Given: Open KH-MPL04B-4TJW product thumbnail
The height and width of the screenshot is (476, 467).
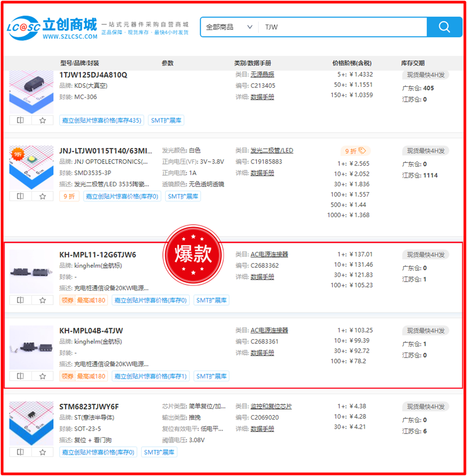Looking at the screenshot, I should click(x=31, y=347).
